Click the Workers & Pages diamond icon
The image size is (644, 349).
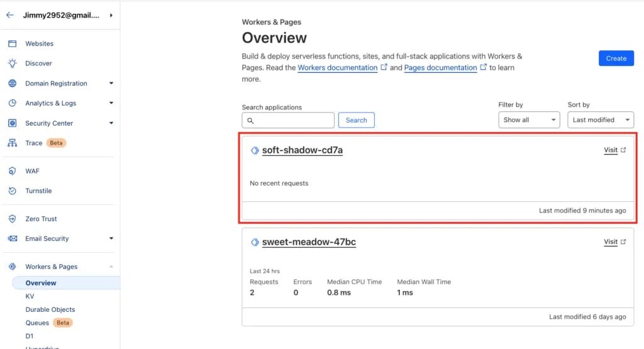[x=13, y=267]
